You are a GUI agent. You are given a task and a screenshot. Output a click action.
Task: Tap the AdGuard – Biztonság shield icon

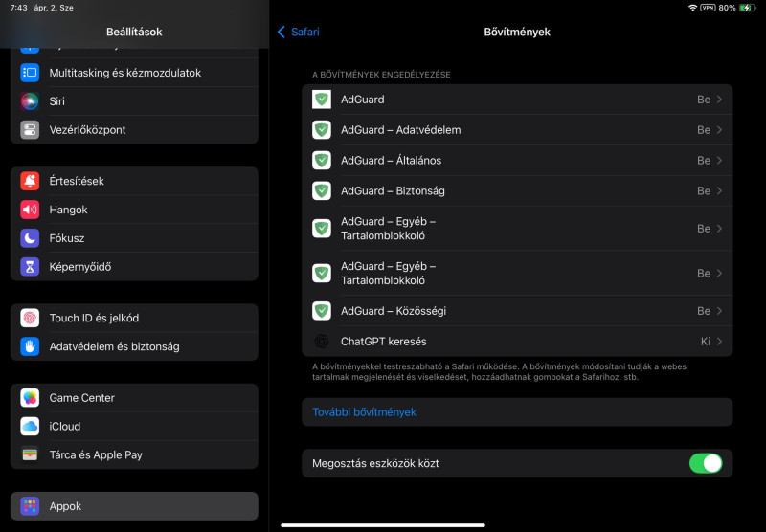(x=322, y=190)
